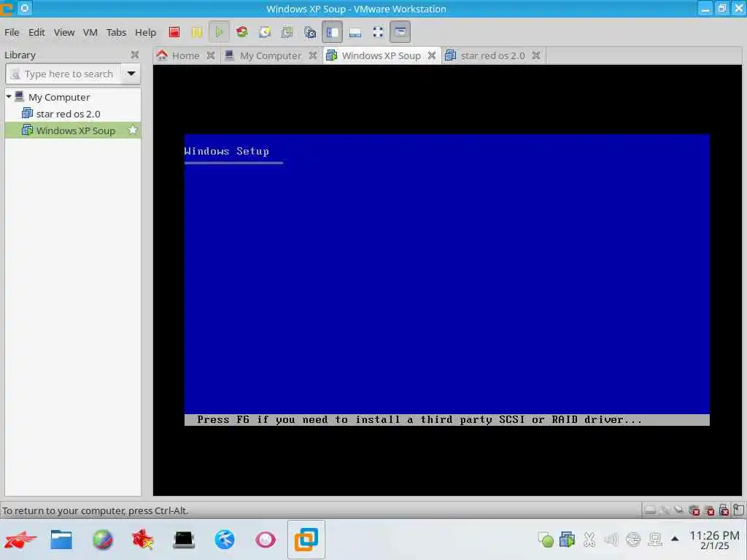Click the yellow Suspend VM toolbar icon
Viewport: 747px width, 560px height.
[x=197, y=32]
